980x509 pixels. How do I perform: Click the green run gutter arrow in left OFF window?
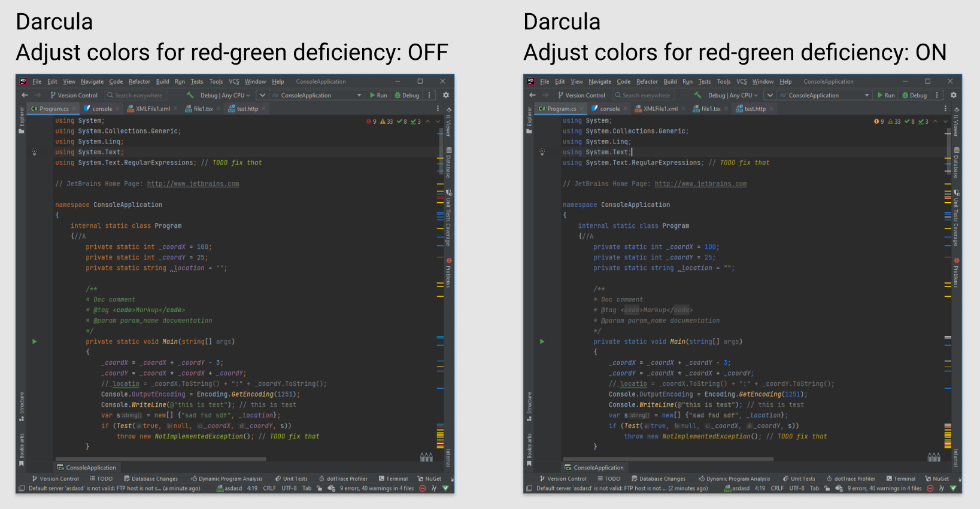34,342
